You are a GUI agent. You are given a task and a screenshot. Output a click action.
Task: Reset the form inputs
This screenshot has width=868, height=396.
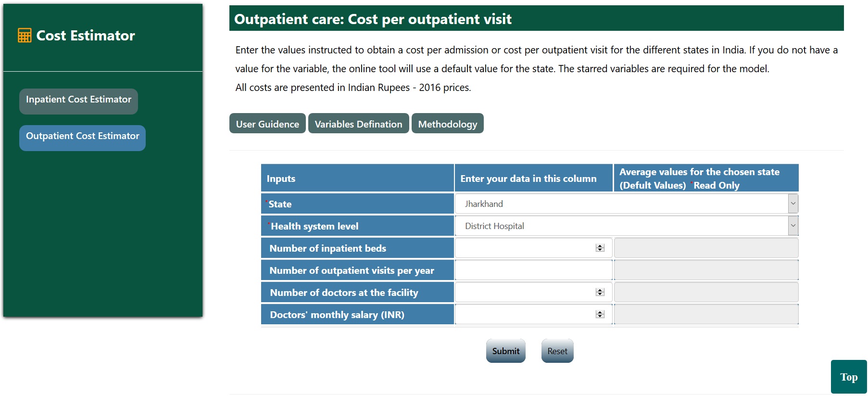(557, 351)
